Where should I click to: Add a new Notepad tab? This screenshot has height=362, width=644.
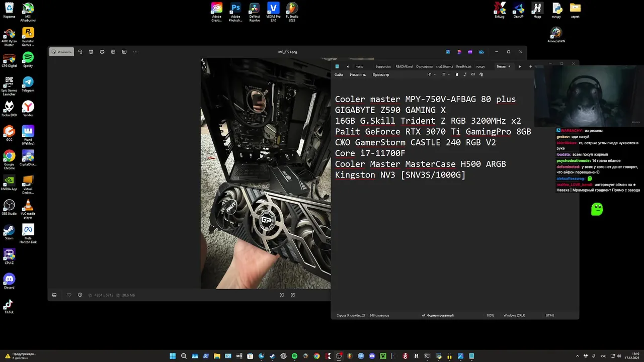click(530, 66)
